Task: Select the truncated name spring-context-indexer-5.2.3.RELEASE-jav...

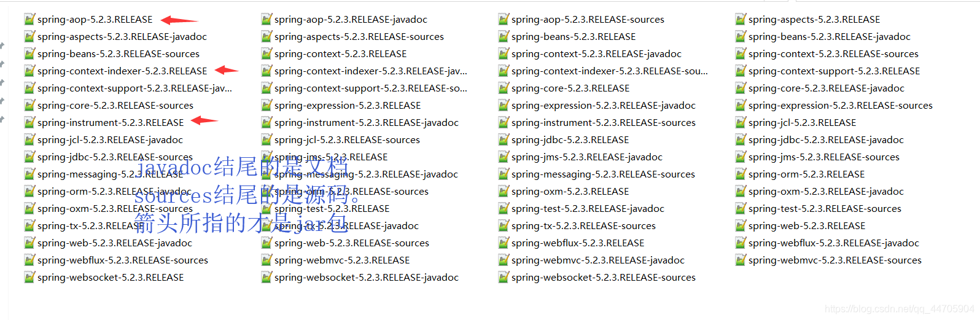Action: click(x=371, y=71)
